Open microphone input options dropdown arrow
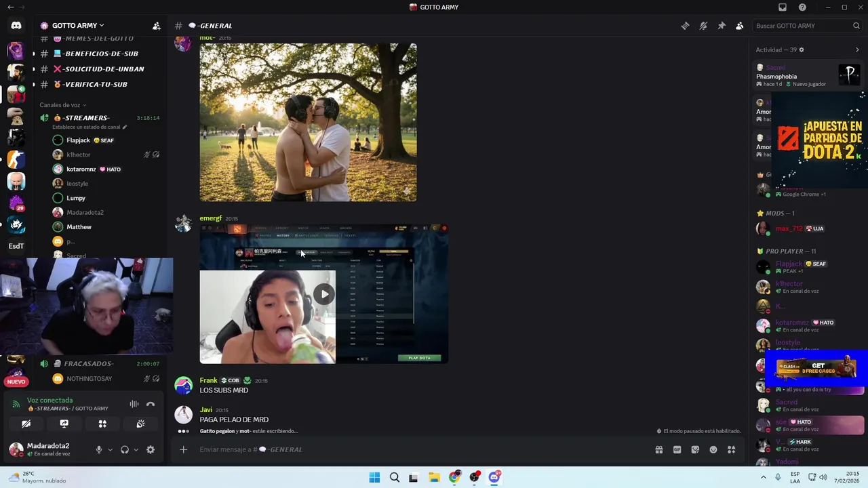The height and width of the screenshot is (488, 868). tap(109, 449)
